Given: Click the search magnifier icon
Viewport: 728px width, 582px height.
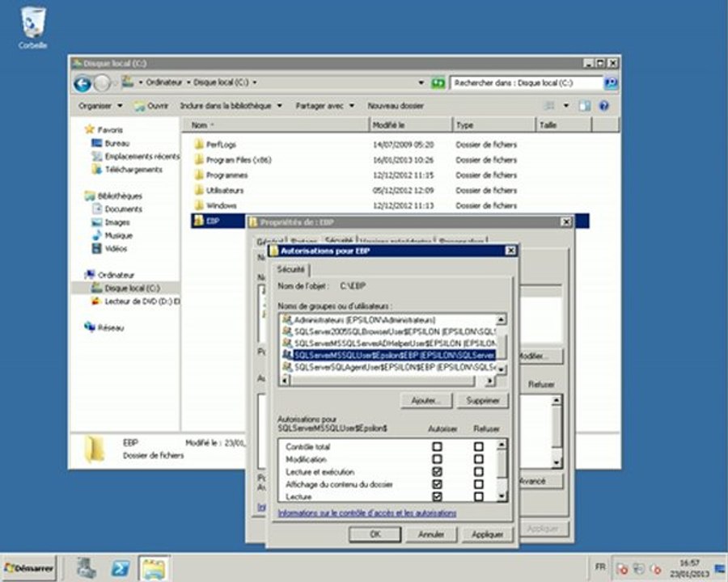Looking at the screenshot, I should click(x=611, y=83).
